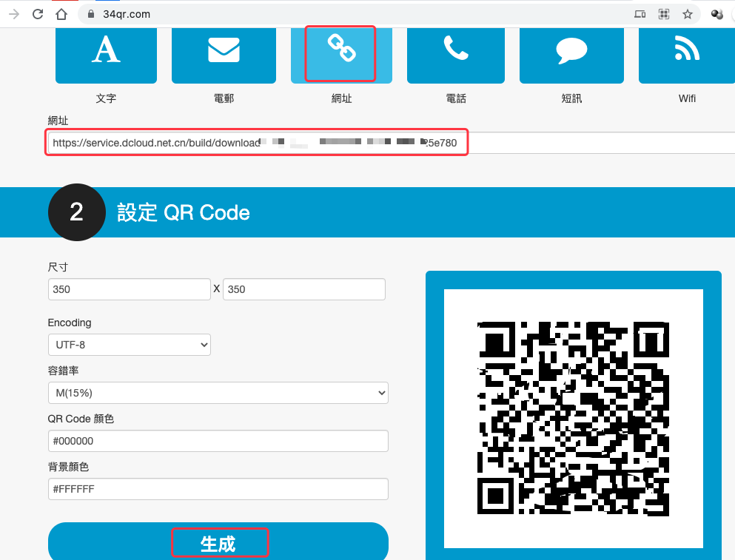Click the lock site info icon
The height and width of the screenshot is (560, 735).
[x=91, y=14]
